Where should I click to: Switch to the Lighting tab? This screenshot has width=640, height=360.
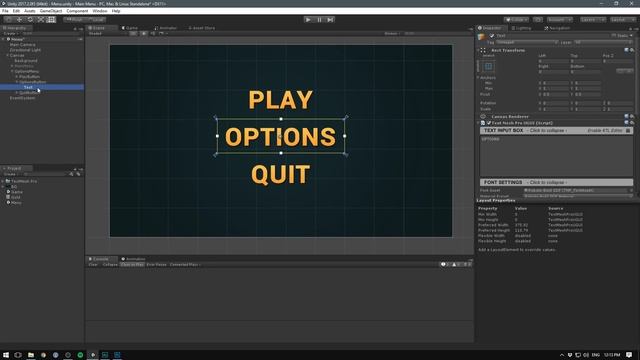pos(521,28)
